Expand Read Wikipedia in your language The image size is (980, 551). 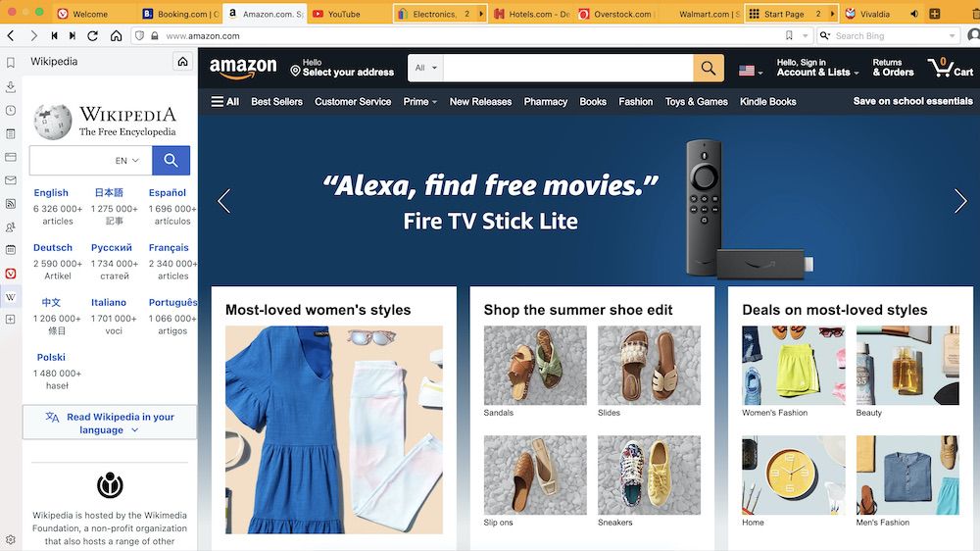coord(110,424)
